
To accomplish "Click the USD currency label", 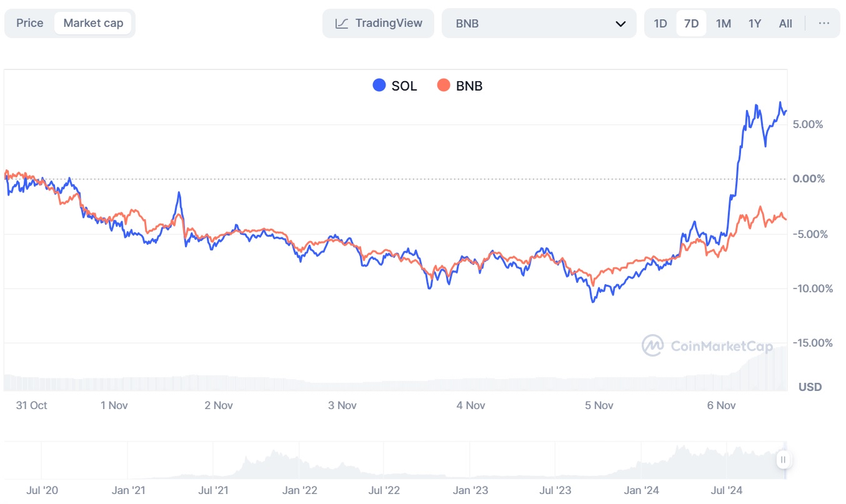I will click(x=810, y=387).
